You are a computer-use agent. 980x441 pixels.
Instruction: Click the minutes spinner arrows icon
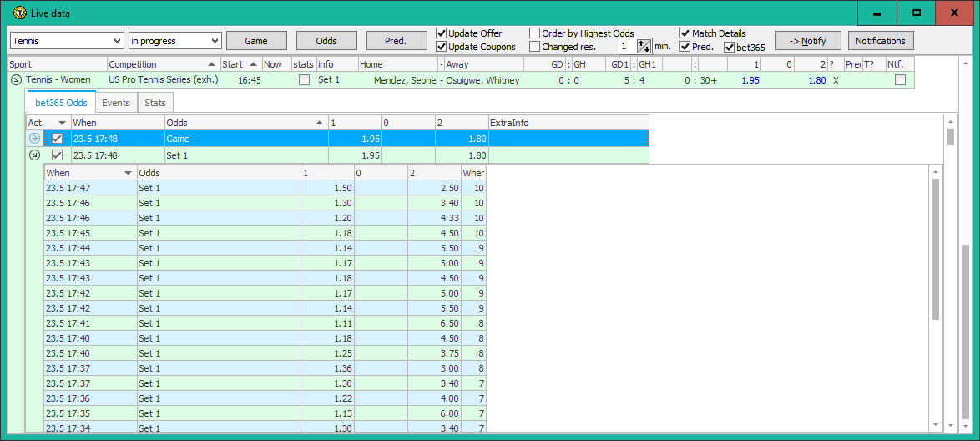click(644, 46)
